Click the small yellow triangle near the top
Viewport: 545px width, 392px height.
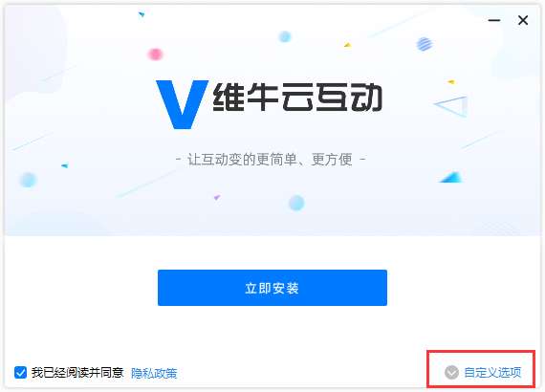[x=348, y=45]
